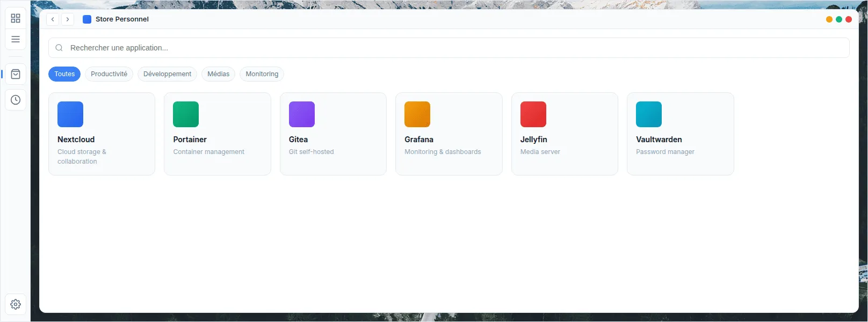The width and height of the screenshot is (868, 322).
Task: Show the Médias category apps
Action: (x=218, y=74)
